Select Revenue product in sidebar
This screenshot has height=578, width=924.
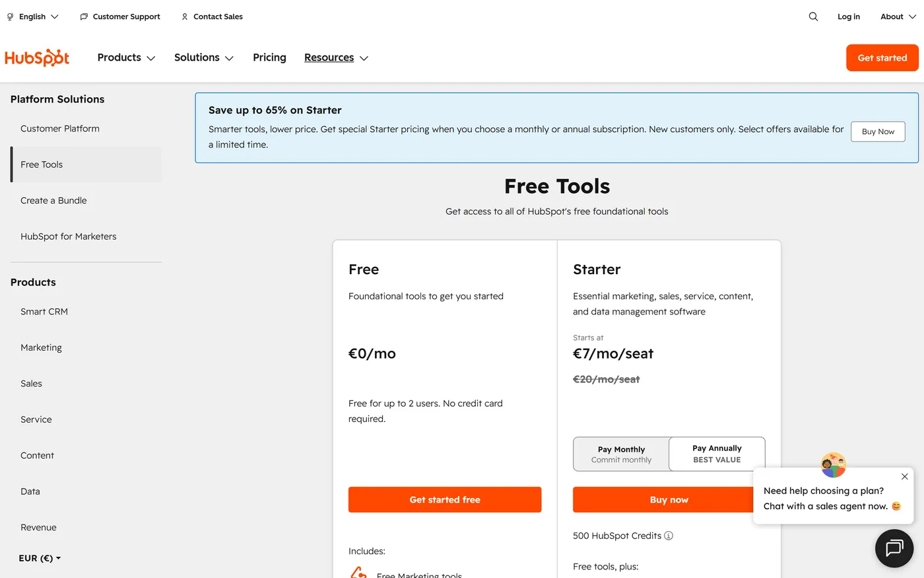(x=86, y=527)
